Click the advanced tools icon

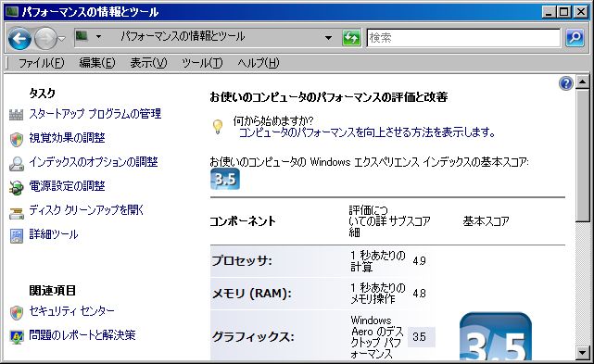pos(17,236)
